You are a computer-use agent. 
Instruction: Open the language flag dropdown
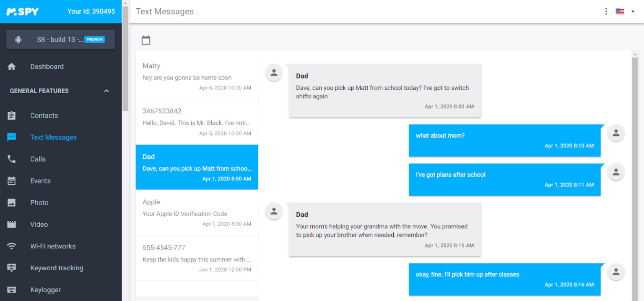pyautogui.click(x=625, y=11)
